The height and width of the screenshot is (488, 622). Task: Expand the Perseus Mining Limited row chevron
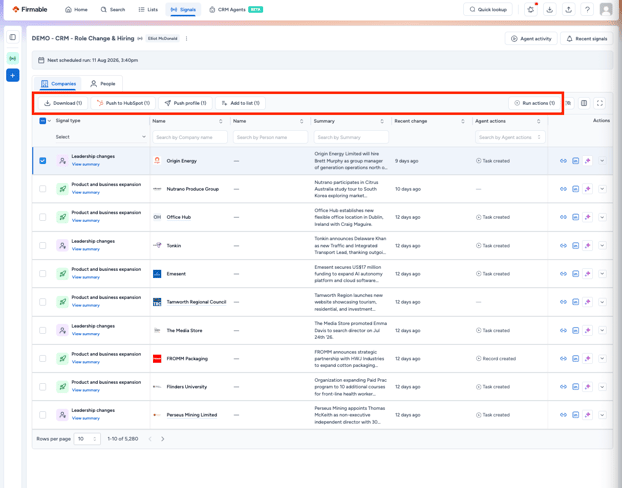pyautogui.click(x=602, y=415)
